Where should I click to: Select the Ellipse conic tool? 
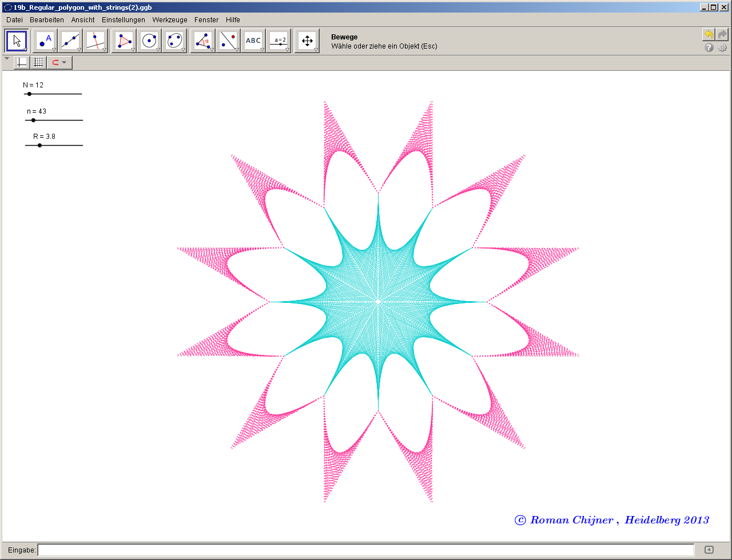pyautogui.click(x=174, y=41)
